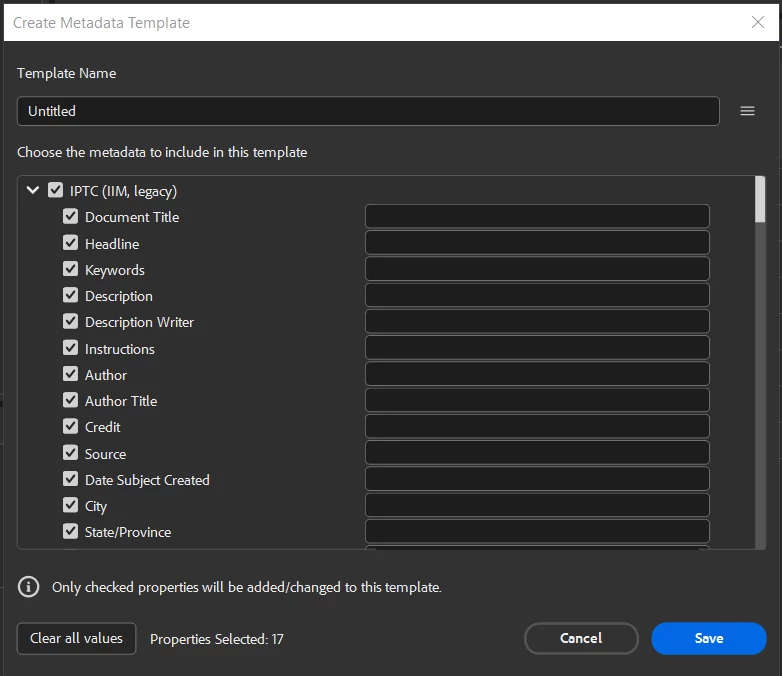The height and width of the screenshot is (676, 782).
Task: Click the Credit value field
Action: [x=537, y=426]
